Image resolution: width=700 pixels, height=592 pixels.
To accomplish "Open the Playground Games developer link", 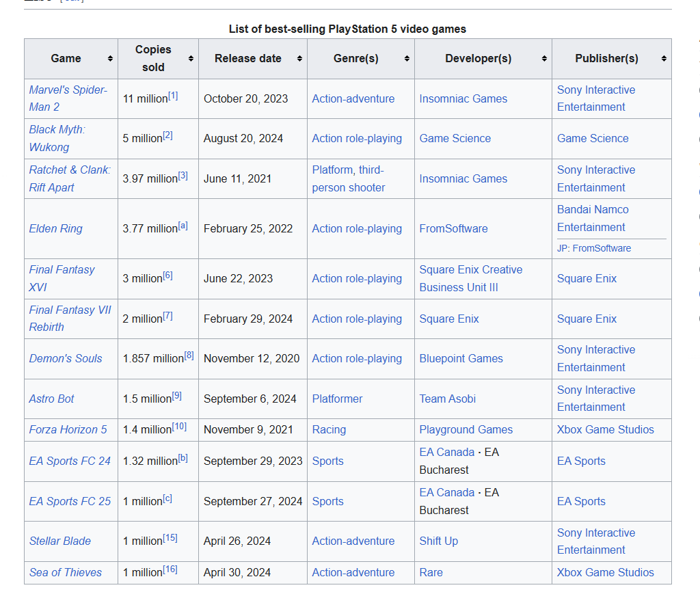I will point(466,429).
